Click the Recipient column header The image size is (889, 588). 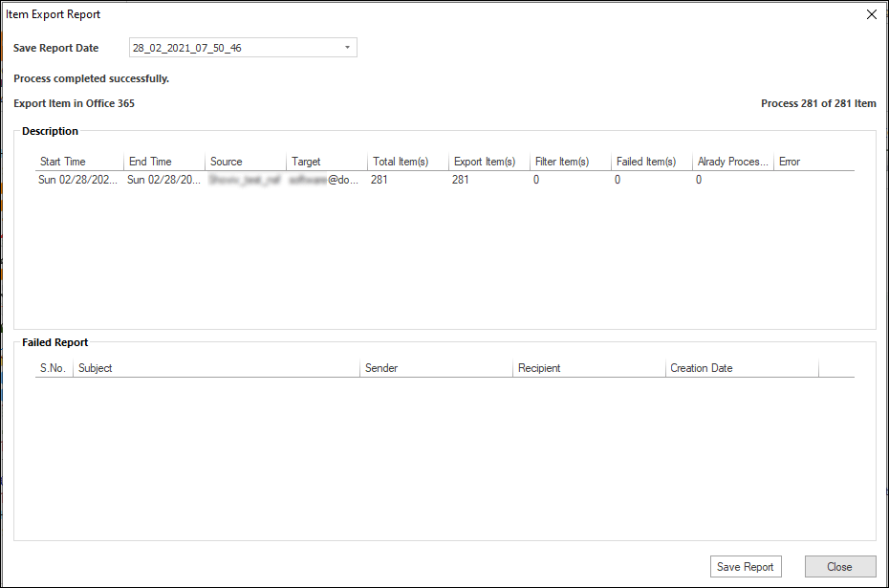[x=589, y=368]
